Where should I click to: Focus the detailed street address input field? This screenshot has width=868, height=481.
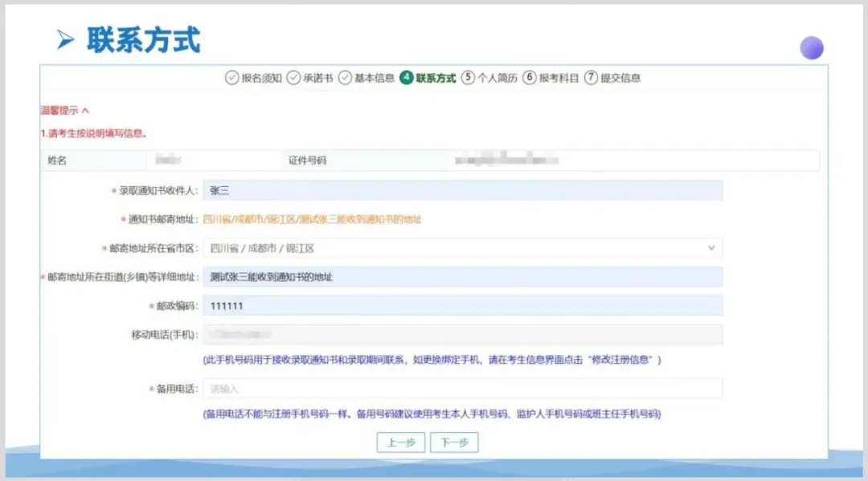click(463, 277)
